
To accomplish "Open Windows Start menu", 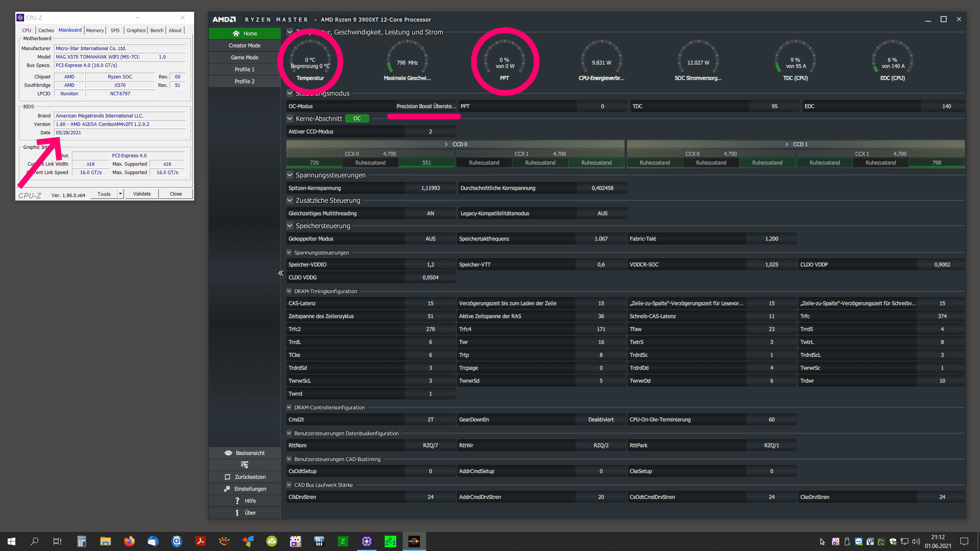I will 11,541.
